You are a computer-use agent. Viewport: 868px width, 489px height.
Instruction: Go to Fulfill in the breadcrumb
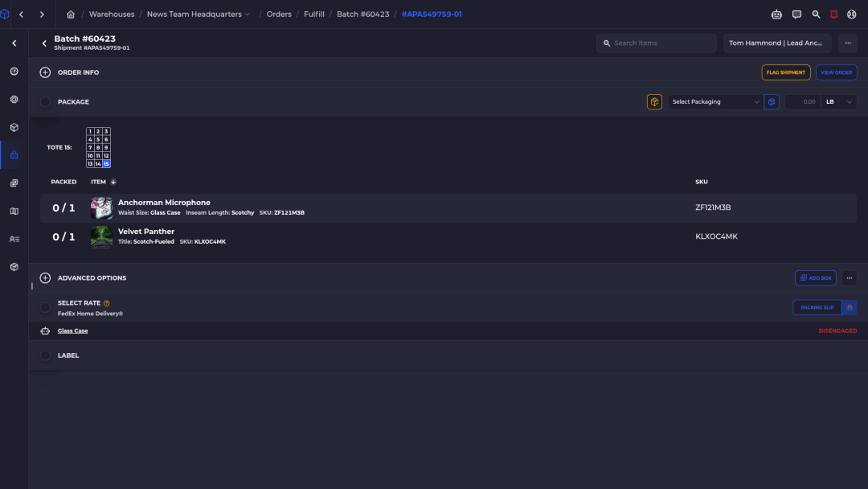point(314,14)
